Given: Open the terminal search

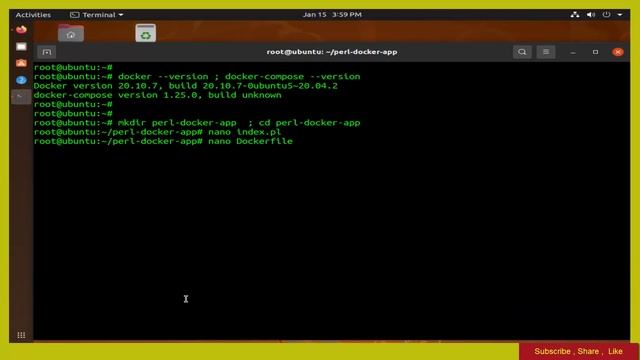Looking at the screenshot, I should (522, 52).
